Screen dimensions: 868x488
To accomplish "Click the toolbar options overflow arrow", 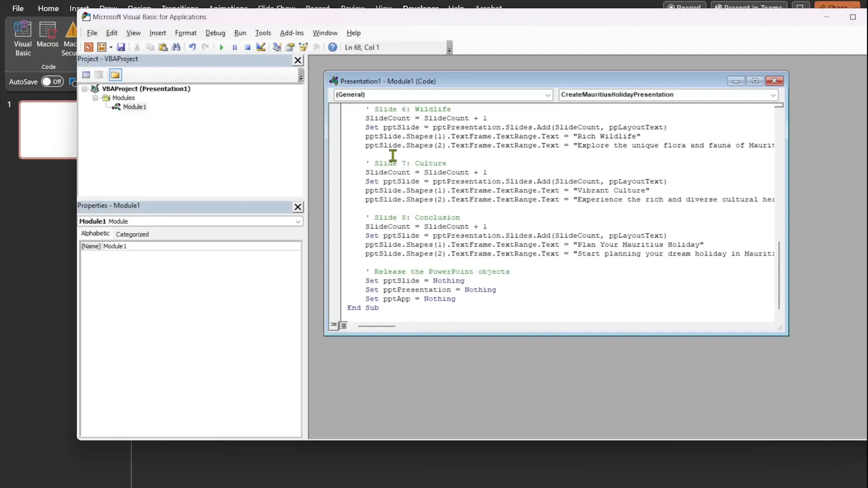I will coord(449,48).
